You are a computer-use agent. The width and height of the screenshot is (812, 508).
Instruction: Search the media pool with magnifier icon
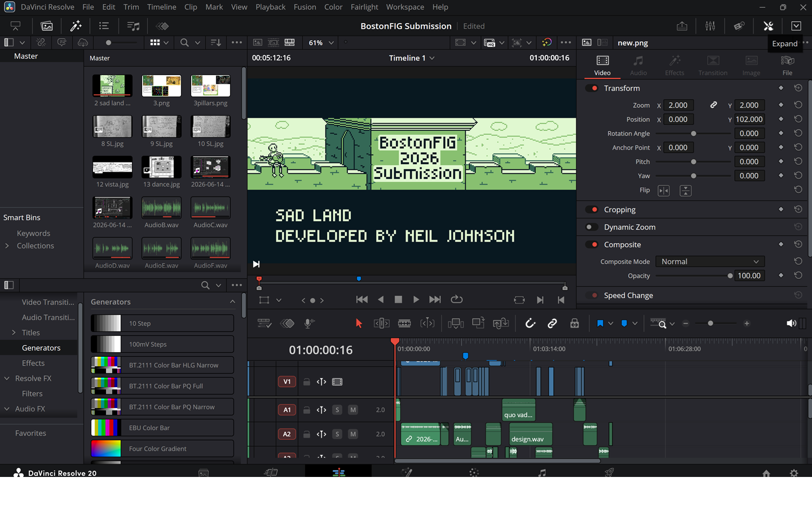point(184,42)
